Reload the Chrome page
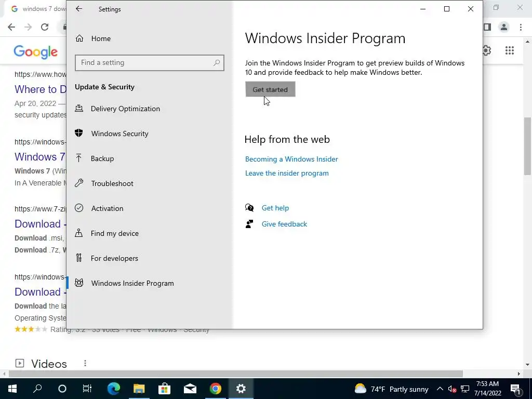The height and width of the screenshot is (399, 532). pos(45,27)
